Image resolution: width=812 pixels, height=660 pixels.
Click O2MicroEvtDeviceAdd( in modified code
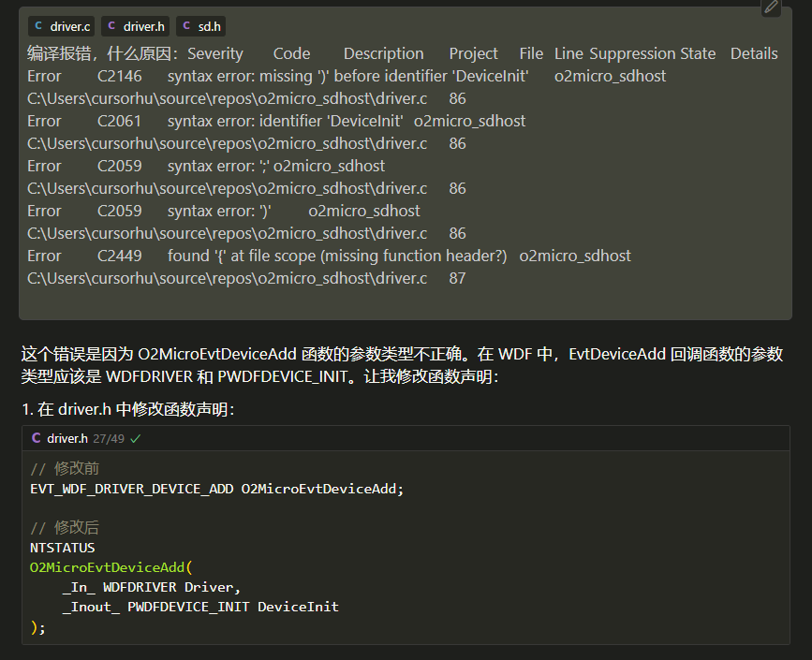pos(111,567)
